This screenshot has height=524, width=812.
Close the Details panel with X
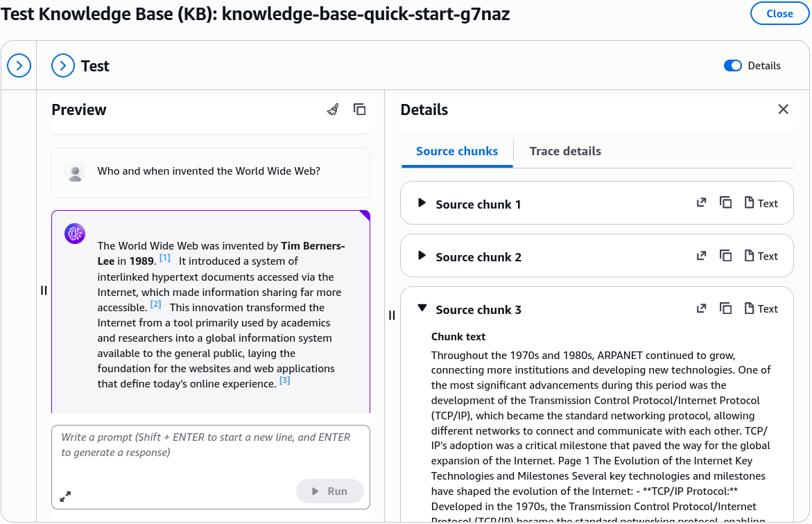pos(783,110)
